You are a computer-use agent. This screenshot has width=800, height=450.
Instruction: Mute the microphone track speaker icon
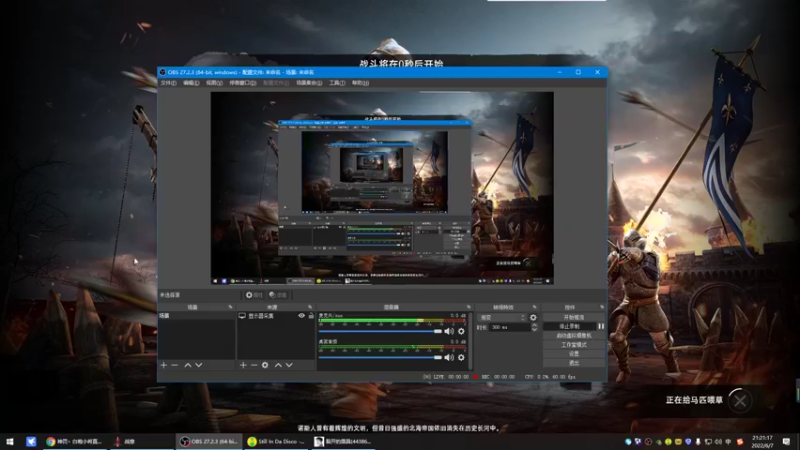(449, 331)
